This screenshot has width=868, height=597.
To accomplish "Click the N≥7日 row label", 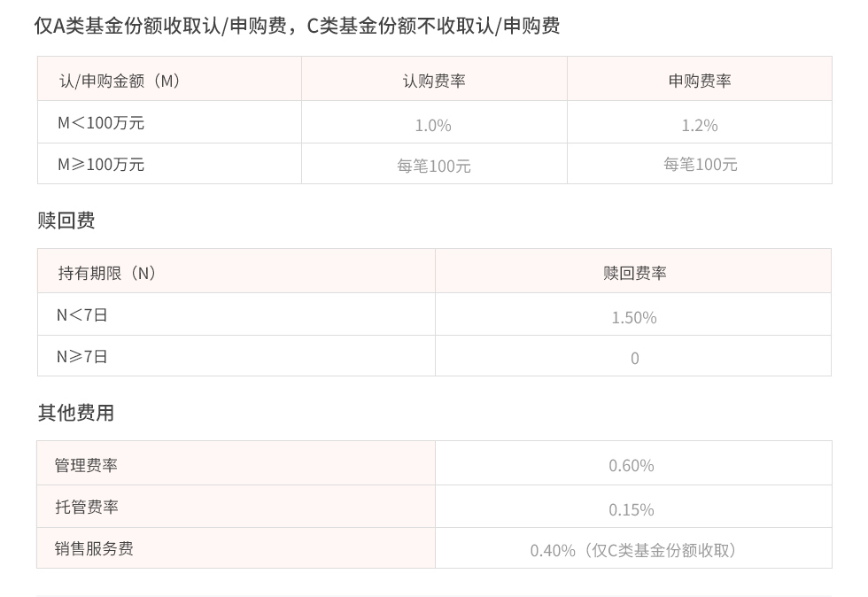I will [x=82, y=356].
